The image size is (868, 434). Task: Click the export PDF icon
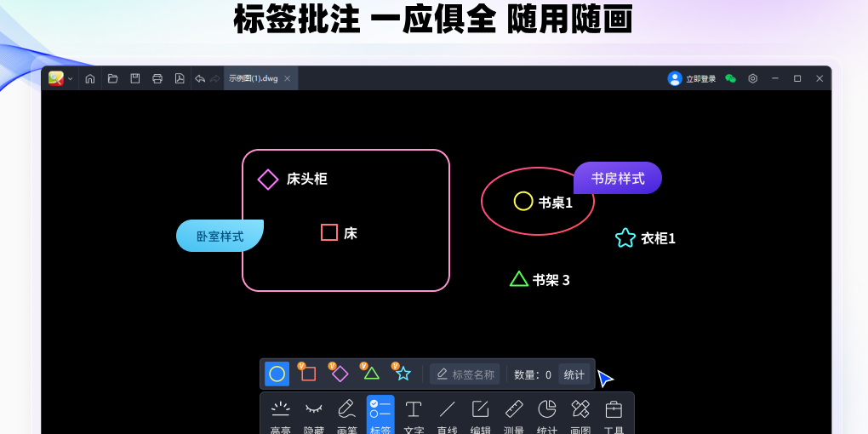click(180, 78)
